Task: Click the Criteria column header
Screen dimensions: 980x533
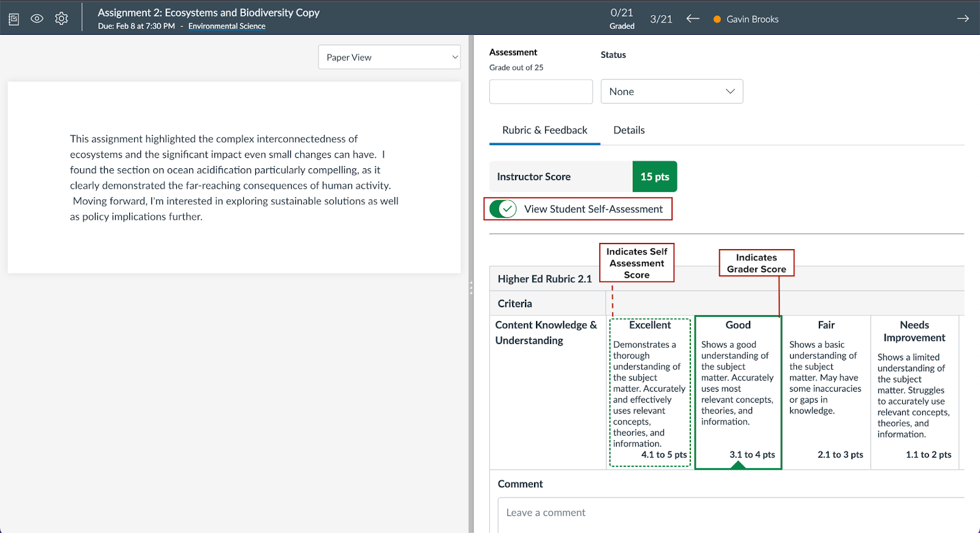Action: pos(514,304)
